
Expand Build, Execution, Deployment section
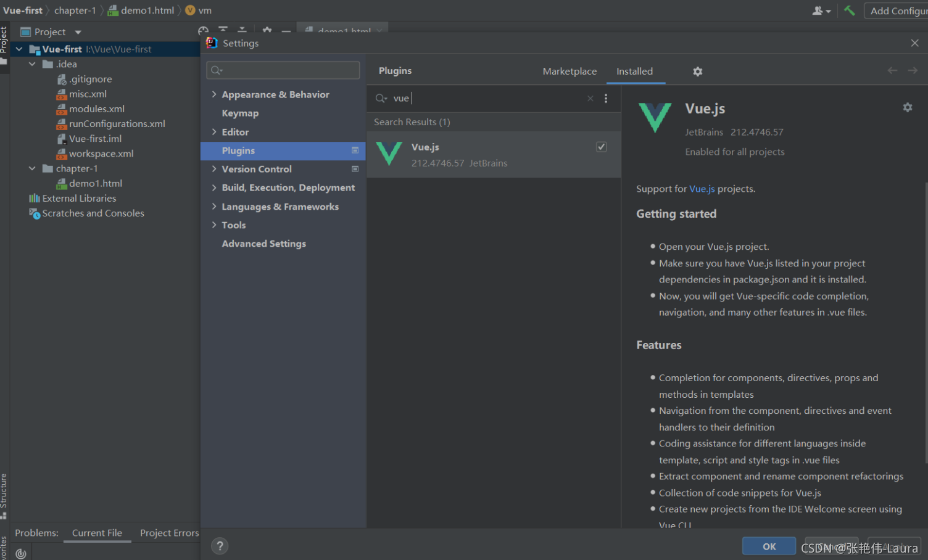pyautogui.click(x=214, y=187)
